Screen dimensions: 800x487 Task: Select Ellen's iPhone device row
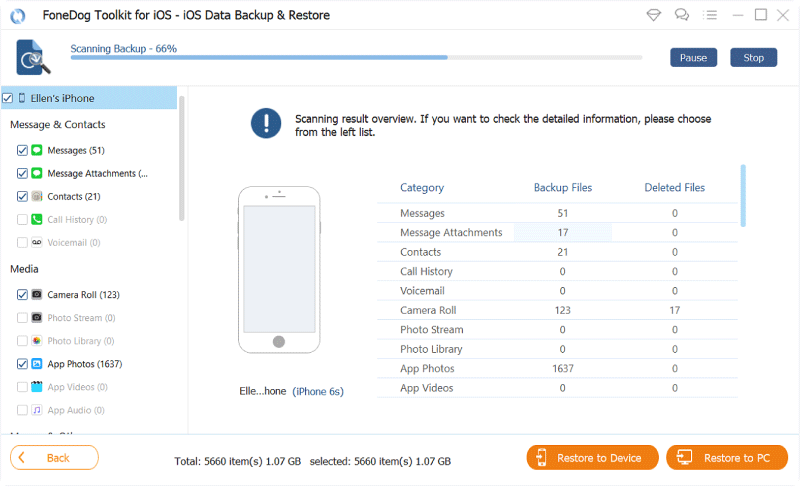[89, 98]
